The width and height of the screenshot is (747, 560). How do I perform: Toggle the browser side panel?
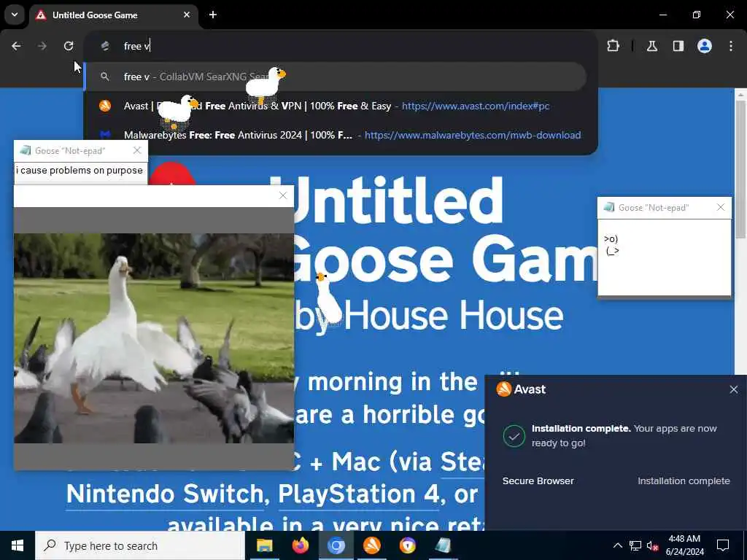(678, 46)
